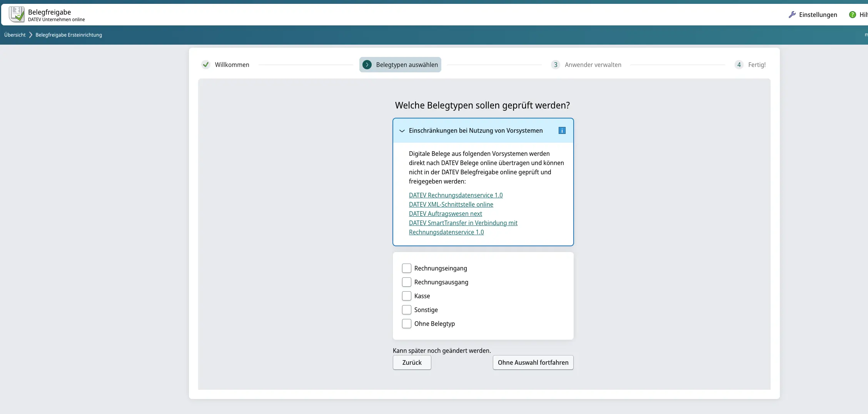Screen dimensions: 868x414
Task: Click the info icon in the blue panel
Action: pyautogui.click(x=562, y=130)
